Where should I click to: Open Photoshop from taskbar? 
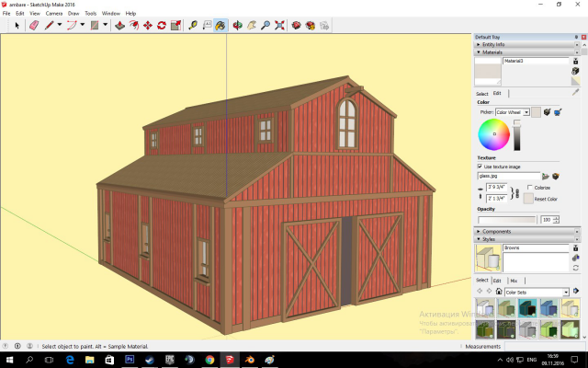tap(130, 360)
